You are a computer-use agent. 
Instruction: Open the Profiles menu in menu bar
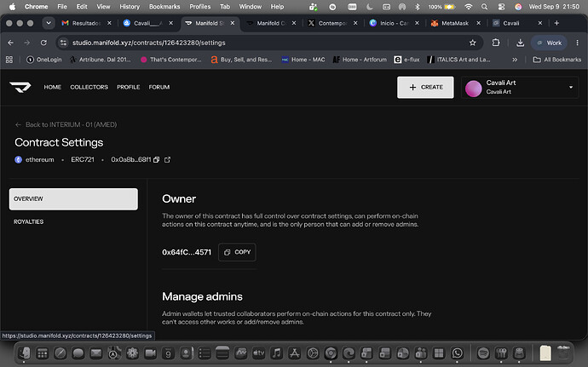coord(200,7)
